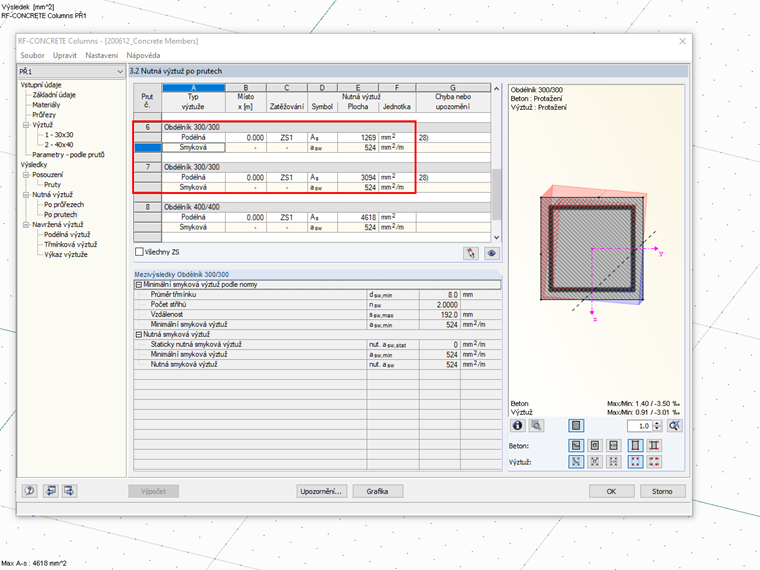
Task: Select first Beton strain display icon
Action: [576, 445]
